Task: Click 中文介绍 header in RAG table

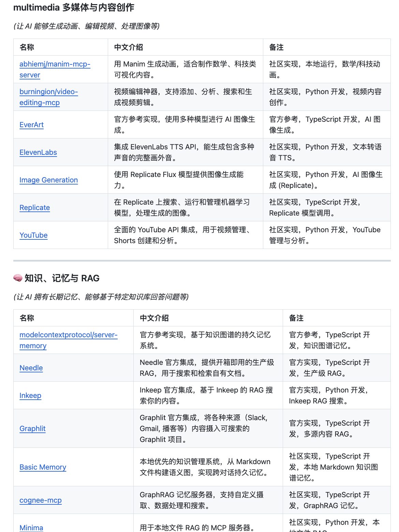Action: (154, 318)
